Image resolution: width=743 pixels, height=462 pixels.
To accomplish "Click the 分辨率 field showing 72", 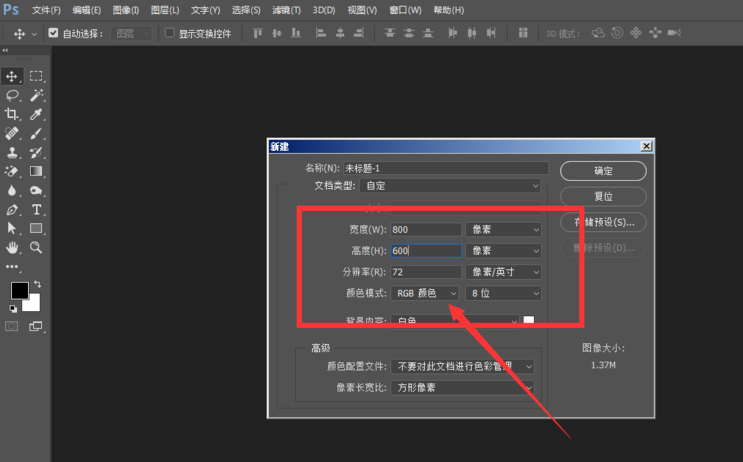I will pos(426,272).
